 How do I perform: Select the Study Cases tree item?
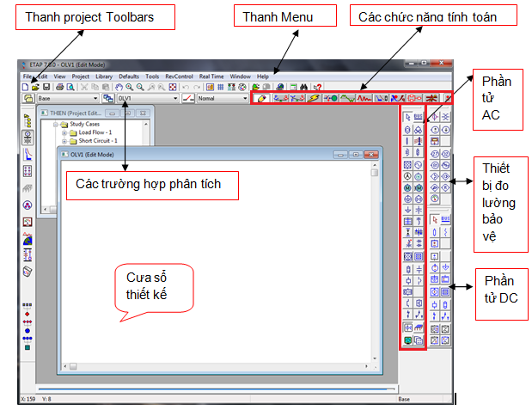point(85,124)
